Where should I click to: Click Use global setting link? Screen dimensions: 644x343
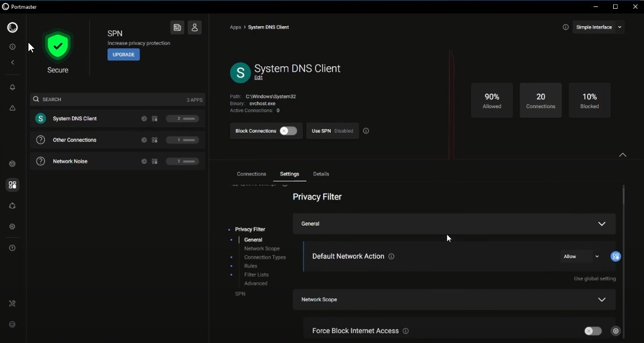coord(595,278)
